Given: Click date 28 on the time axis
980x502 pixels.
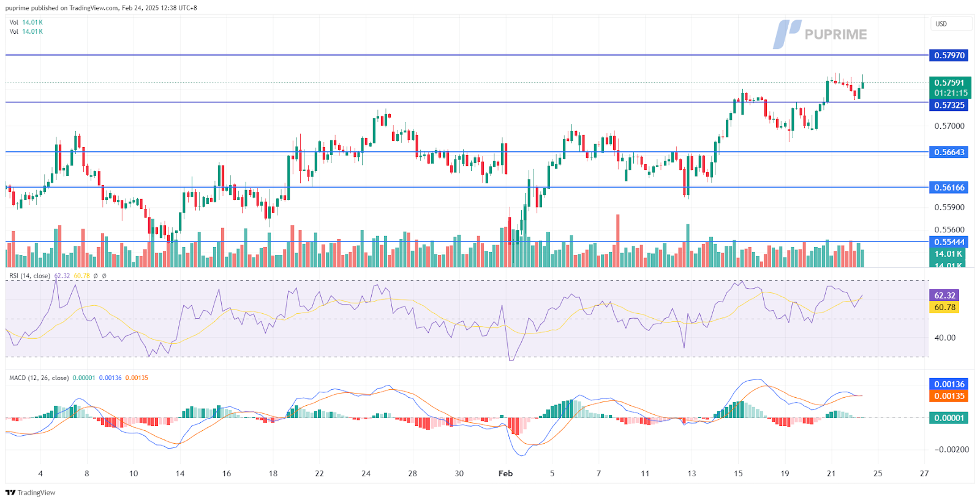Looking at the screenshot, I should 412,473.
